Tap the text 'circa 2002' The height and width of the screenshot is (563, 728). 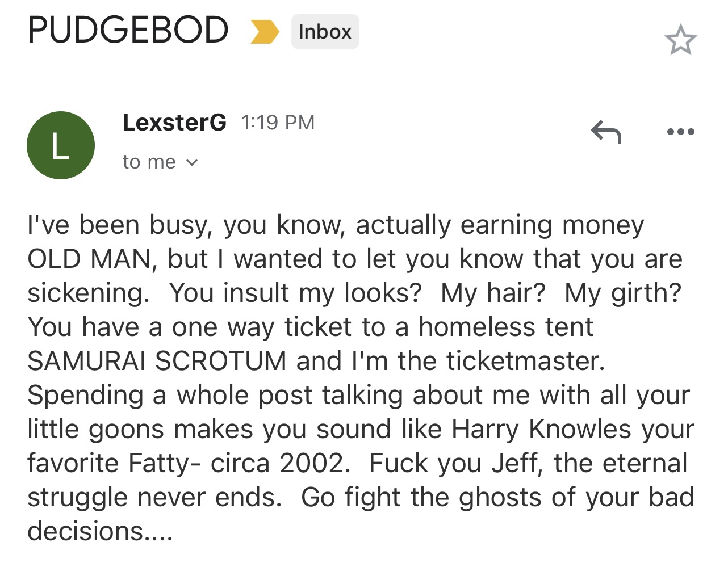(278, 463)
